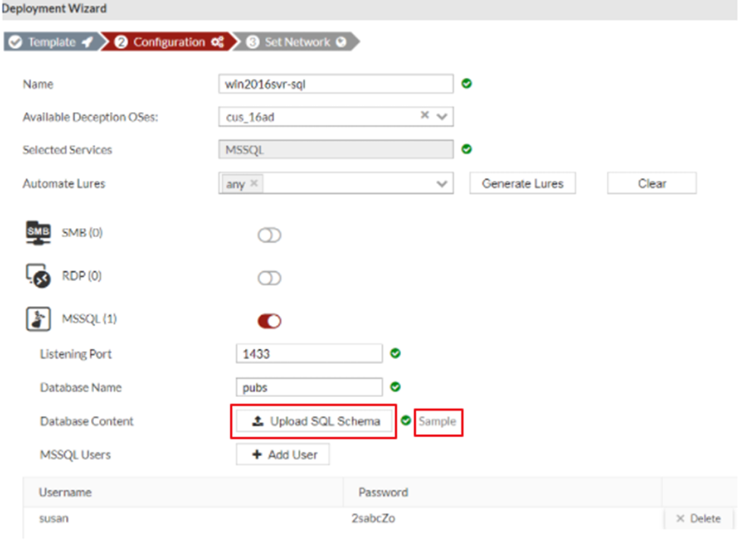Click the Listening Port field

pos(309,354)
